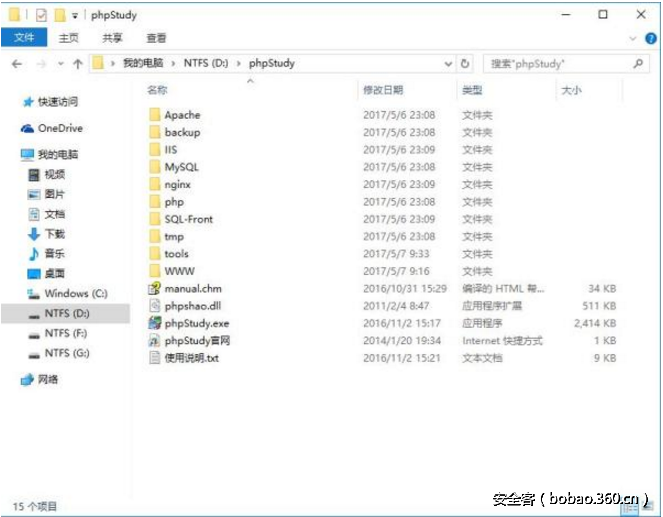Select the IIS folder icon

155,149
